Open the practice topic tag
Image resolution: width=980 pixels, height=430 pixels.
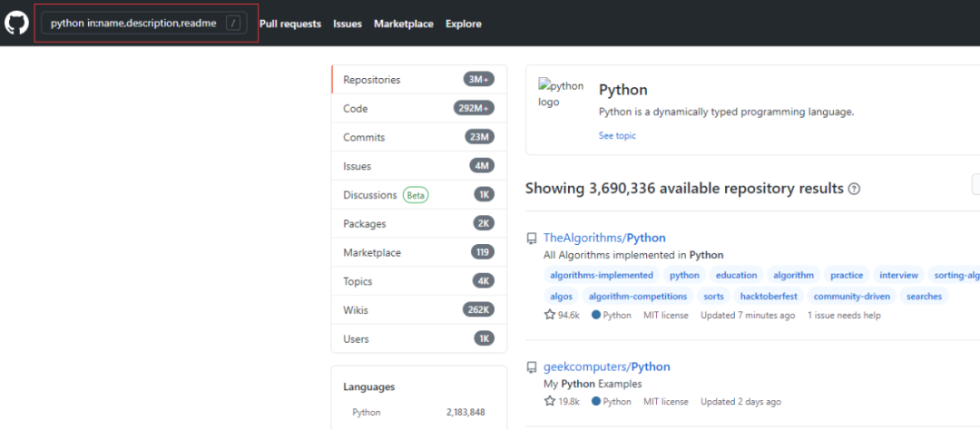tap(847, 275)
